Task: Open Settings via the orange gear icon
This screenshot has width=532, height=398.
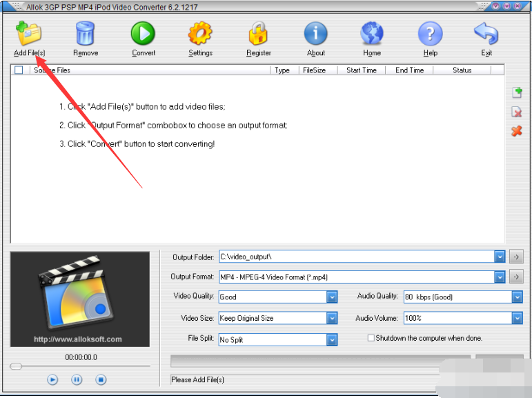Action: (200, 33)
